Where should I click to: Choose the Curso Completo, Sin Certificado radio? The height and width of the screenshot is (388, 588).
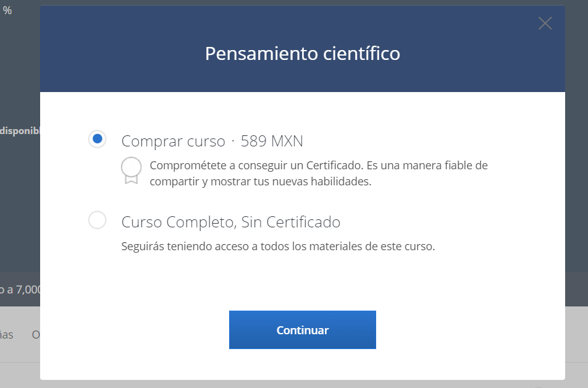(x=97, y=220)
